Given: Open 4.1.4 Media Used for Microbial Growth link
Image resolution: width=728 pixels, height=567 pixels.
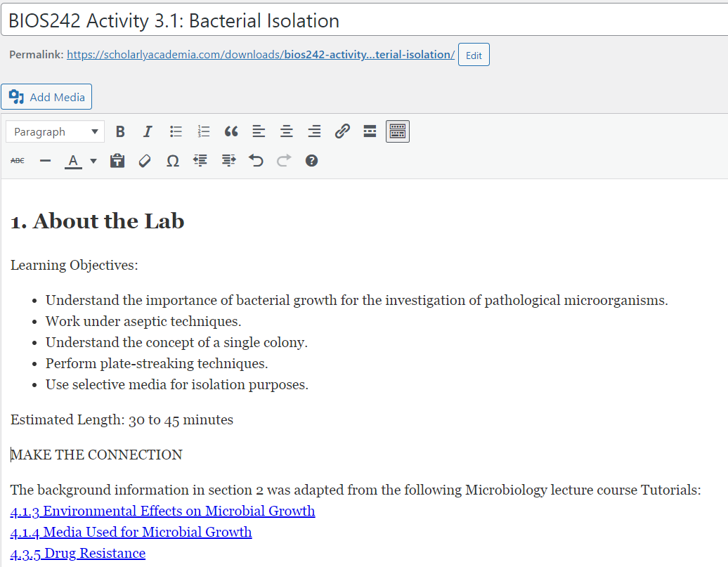Looking at the screenshot, I should coord(131,532).
